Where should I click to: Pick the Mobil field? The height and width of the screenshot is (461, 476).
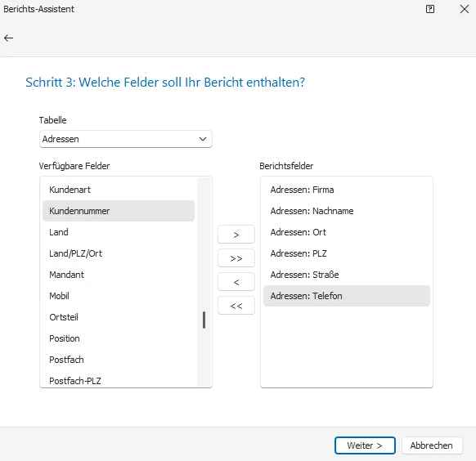point(119,296)
